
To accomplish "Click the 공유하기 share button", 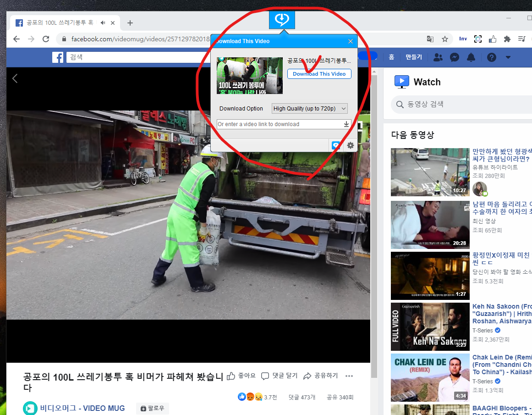I will click(321, 376).
